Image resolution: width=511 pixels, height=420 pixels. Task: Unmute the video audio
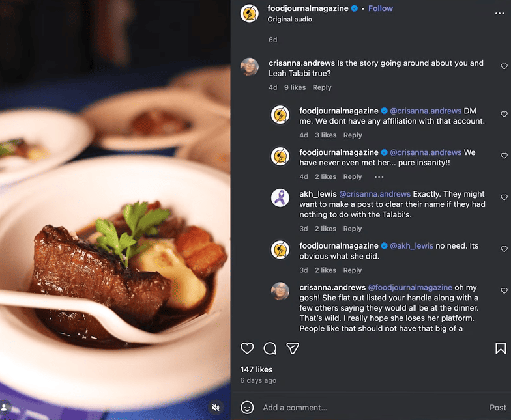click(216, 408)
